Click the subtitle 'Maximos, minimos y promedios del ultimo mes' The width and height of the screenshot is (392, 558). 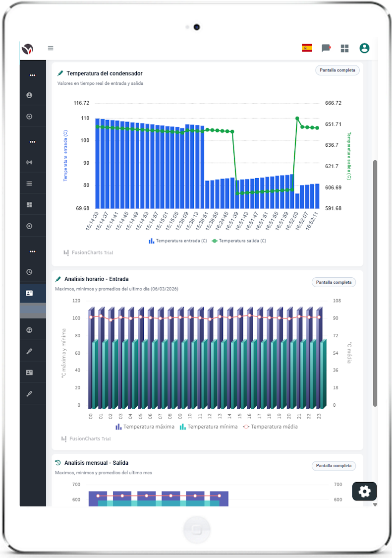104,473
